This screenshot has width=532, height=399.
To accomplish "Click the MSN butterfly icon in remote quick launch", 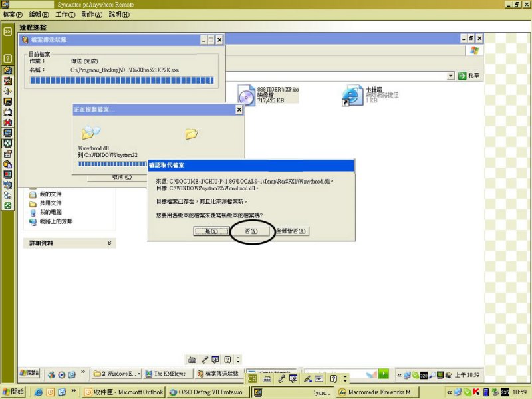I will point(51,374).
